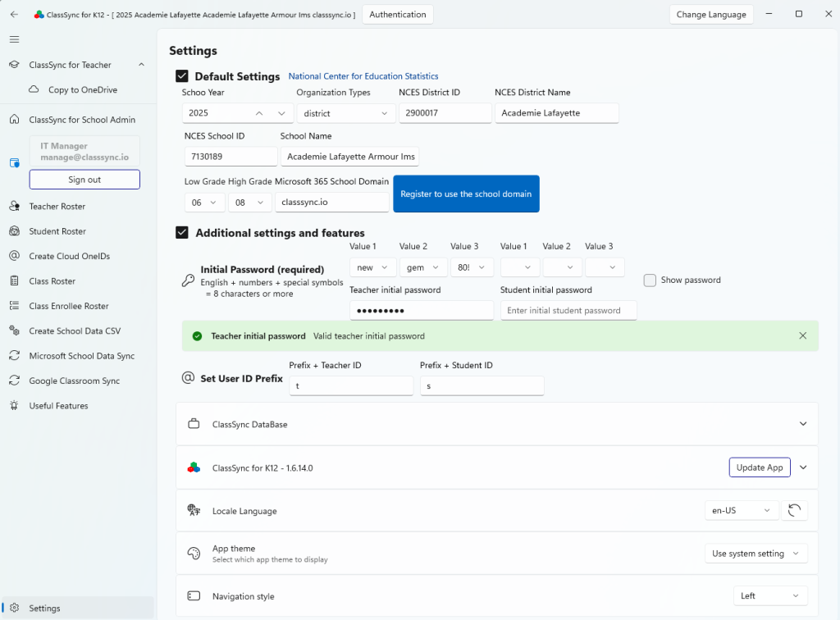840x620 pixels.
Task: Click the Student initial password input field
Action: click(568, 311)
